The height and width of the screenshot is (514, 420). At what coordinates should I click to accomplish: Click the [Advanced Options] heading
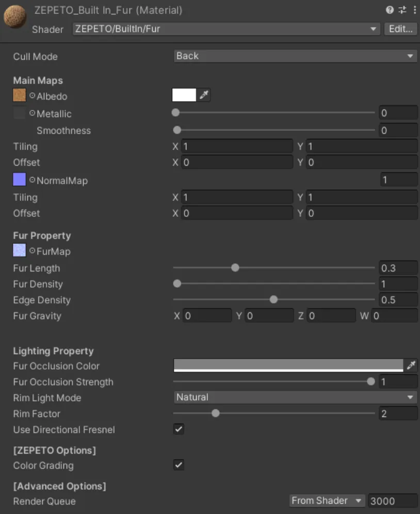pos(60,486)
